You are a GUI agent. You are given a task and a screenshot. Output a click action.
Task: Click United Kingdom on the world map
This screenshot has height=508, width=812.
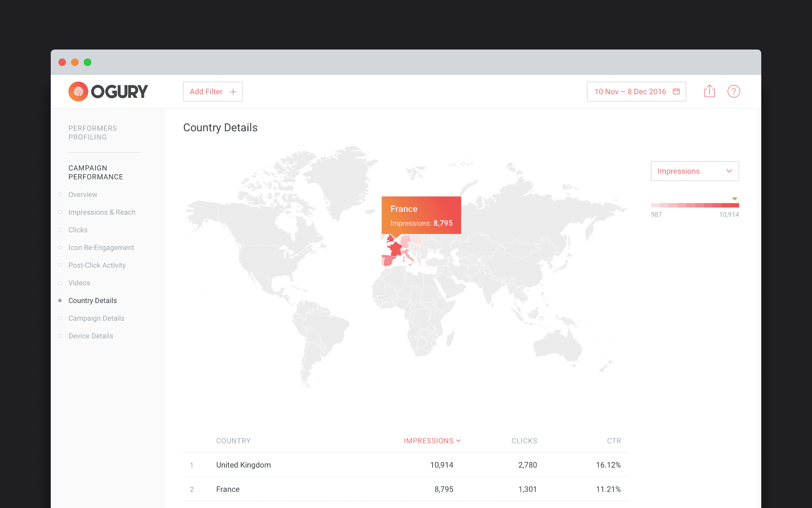tap(391, 239)
